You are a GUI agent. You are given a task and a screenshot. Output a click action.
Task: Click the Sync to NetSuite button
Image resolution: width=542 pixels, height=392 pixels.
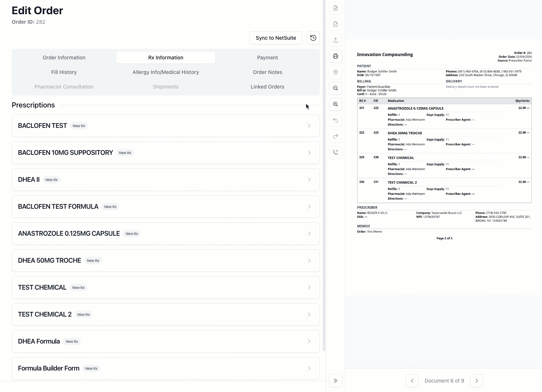276,38
